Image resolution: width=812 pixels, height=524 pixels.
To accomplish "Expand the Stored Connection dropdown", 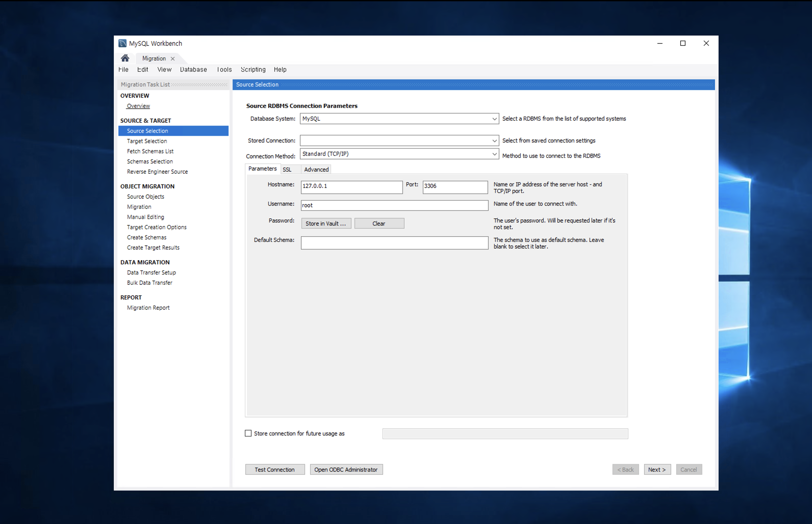I will [x=399, y=140].
